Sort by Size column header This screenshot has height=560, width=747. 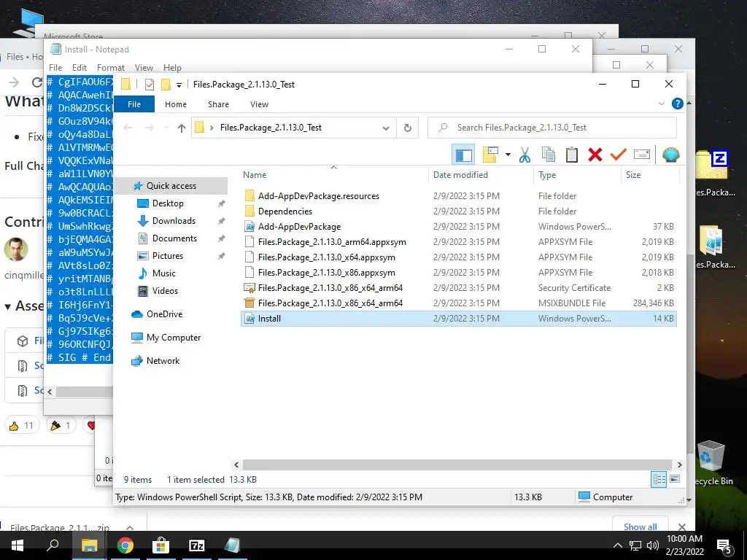[650, 175]
